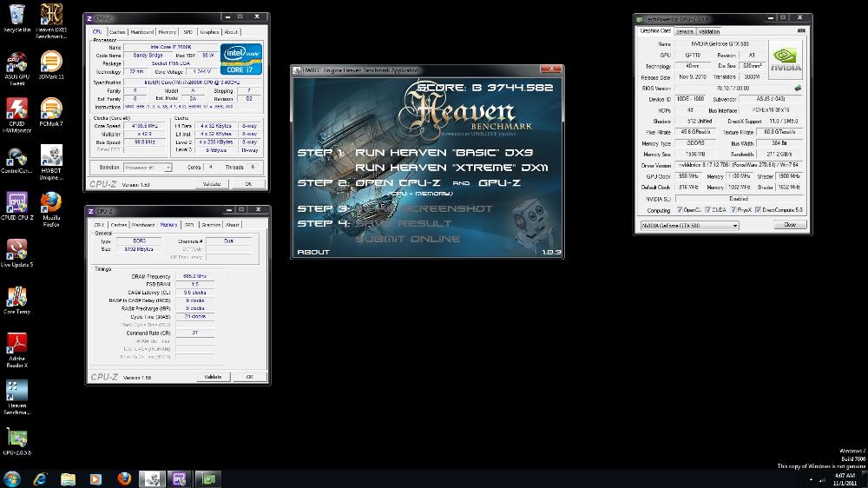Screen dimensions: 868x488
Task: Switch to Firefox in the taskbar
Action: (124, 478)
